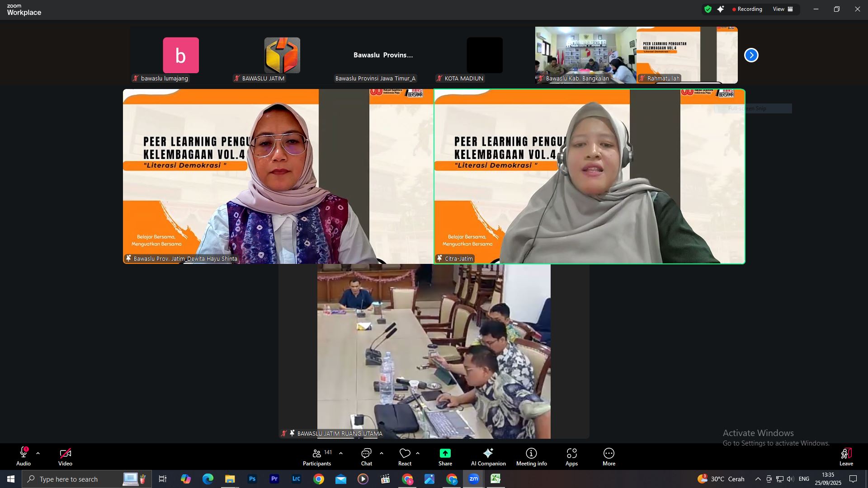Open the View layout menu
The image size is (868, 488).
click(x=783, y=9)
